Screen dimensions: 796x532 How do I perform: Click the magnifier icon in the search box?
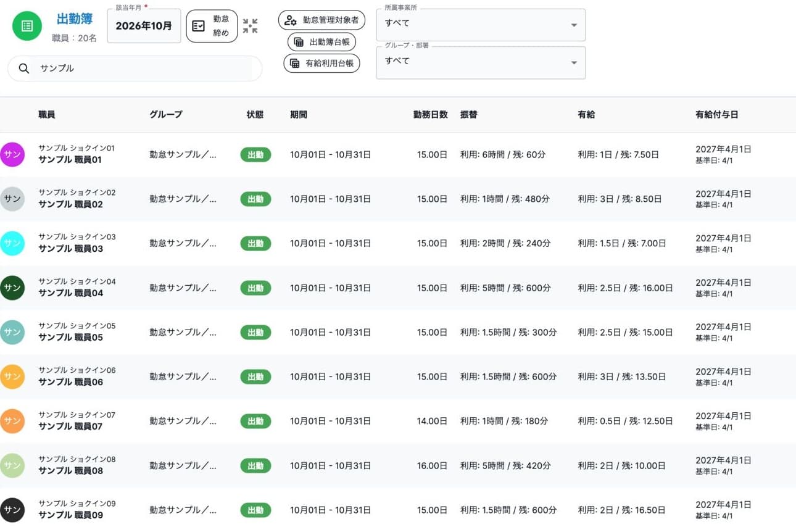(x=24, y=69)
